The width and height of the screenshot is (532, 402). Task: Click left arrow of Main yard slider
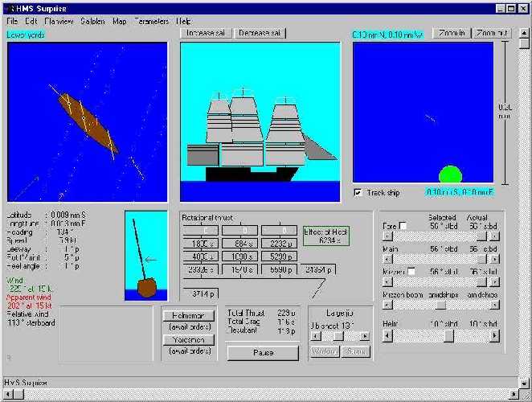point(387,260)
